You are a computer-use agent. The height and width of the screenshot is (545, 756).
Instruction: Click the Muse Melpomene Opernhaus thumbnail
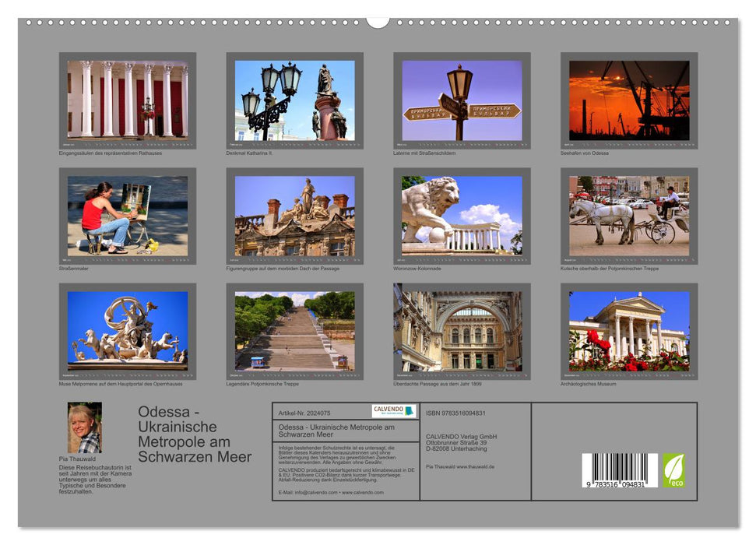pyautogui.click(x=125, y=331)
